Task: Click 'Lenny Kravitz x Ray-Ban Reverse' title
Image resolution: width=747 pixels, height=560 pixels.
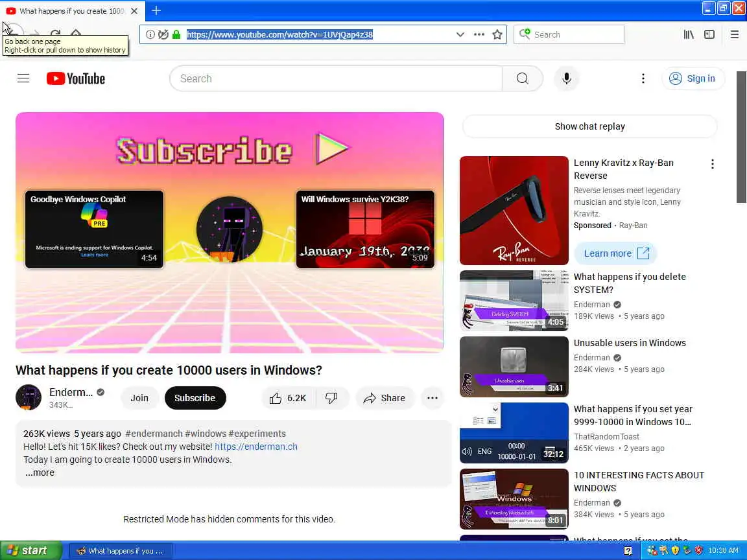Action: point(623,169)
